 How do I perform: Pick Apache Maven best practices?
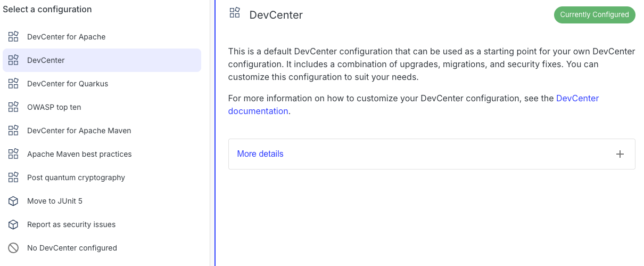[102, 154]
